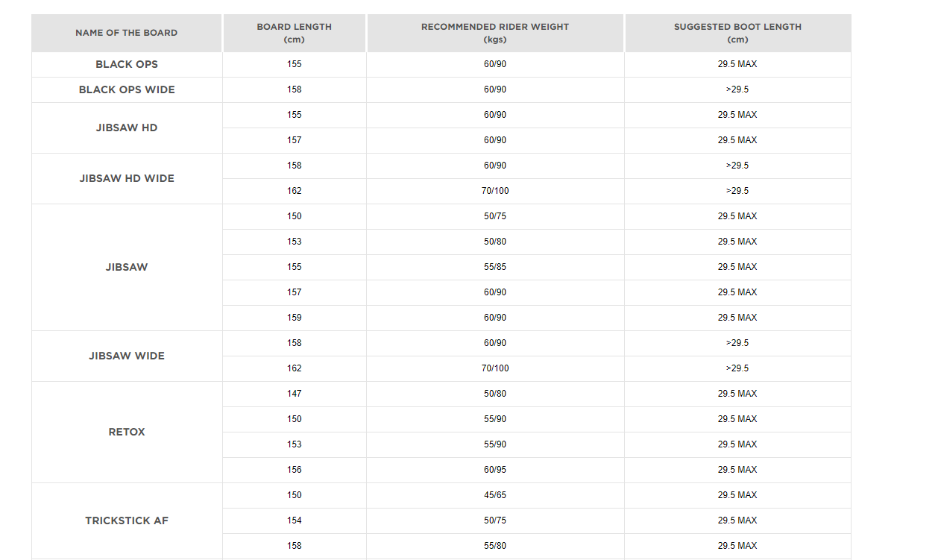Select the SUGGESTED BOOT LENGTH header
This screenshot has height=560, width=938.
click(737, 33)
